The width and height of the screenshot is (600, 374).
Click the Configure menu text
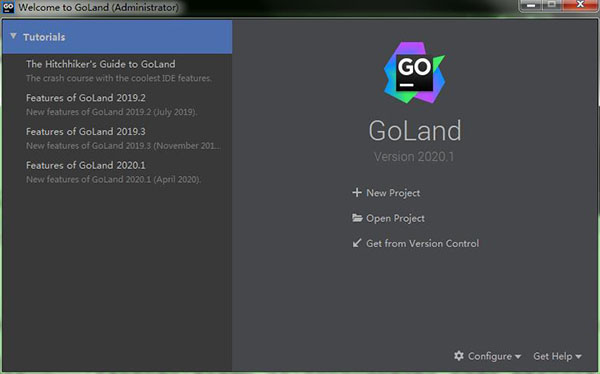click(x=490, y=356)
